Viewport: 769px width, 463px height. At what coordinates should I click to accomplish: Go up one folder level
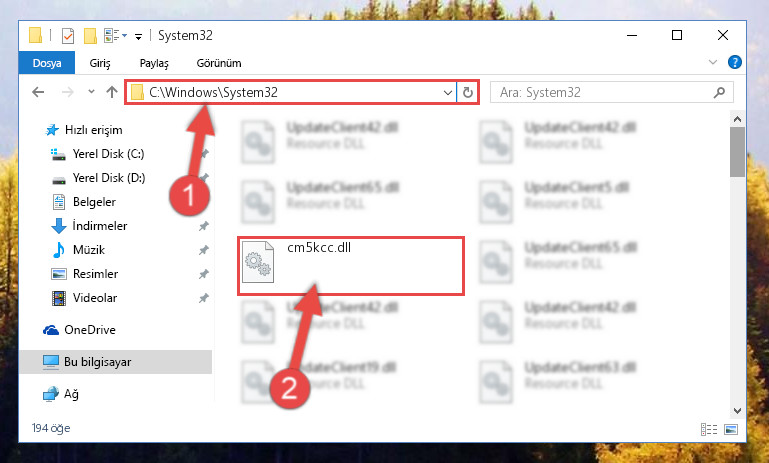point(112,92)
